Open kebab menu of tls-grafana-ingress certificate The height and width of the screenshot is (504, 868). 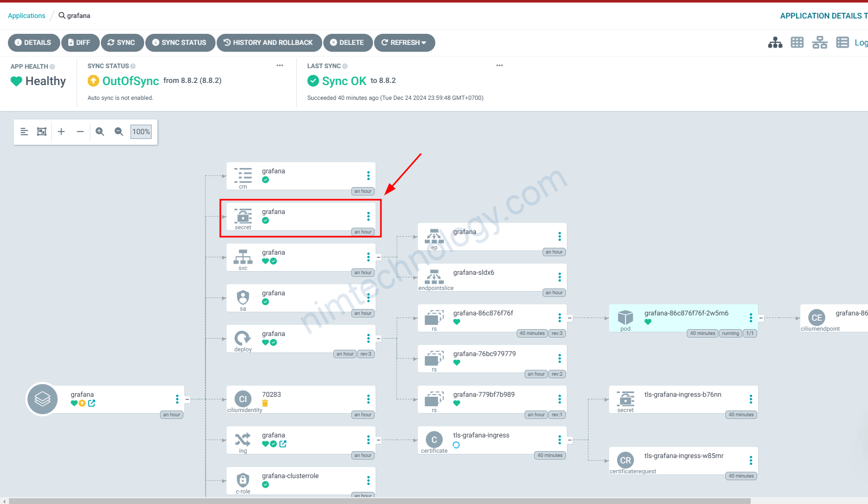pos(559,440)
